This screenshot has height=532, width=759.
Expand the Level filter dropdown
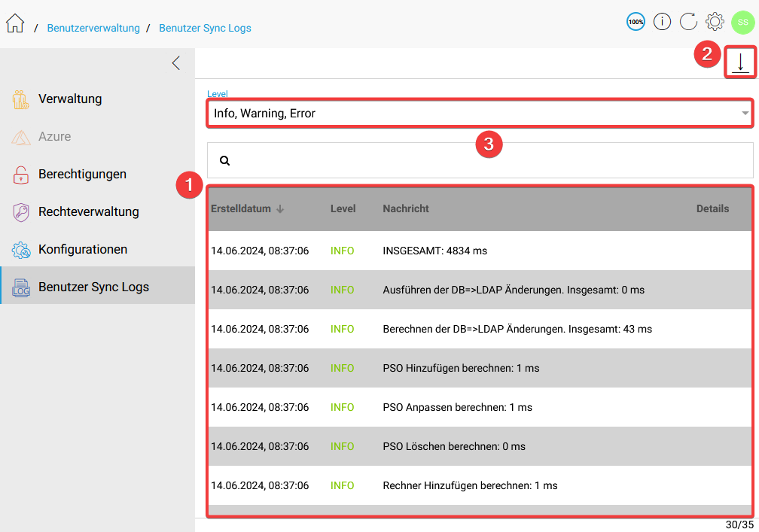[479, 114]
